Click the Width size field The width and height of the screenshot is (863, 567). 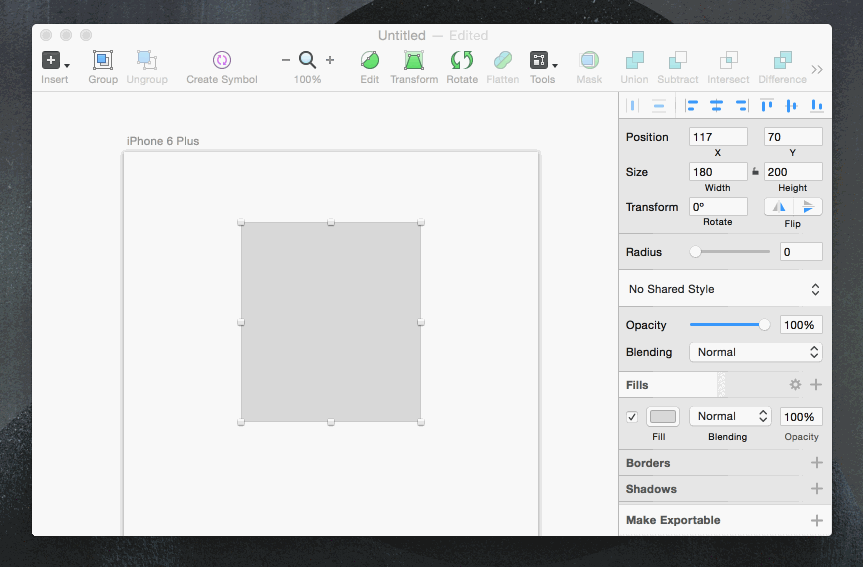click(x=718, y=172)
